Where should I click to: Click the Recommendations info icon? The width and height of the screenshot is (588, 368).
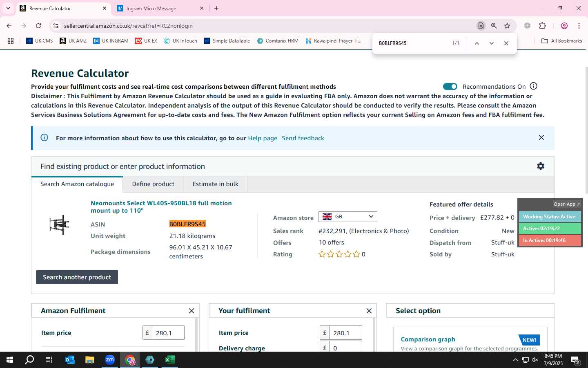coord(533,86)
